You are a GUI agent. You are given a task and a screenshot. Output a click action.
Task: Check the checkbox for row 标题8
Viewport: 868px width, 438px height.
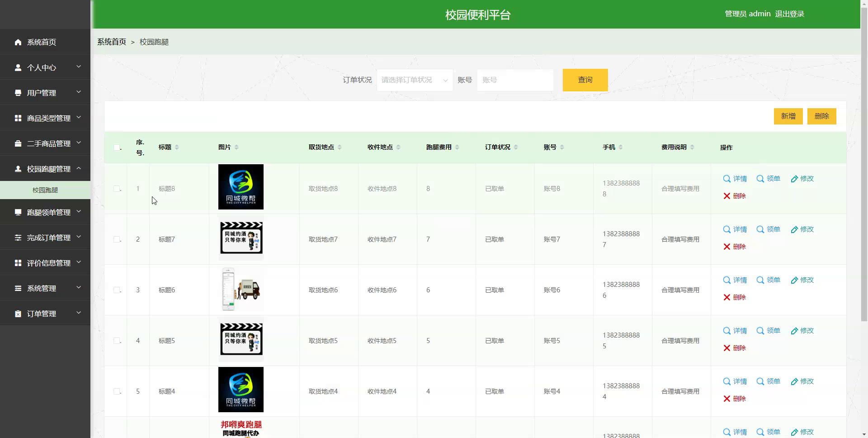(117, 189)
